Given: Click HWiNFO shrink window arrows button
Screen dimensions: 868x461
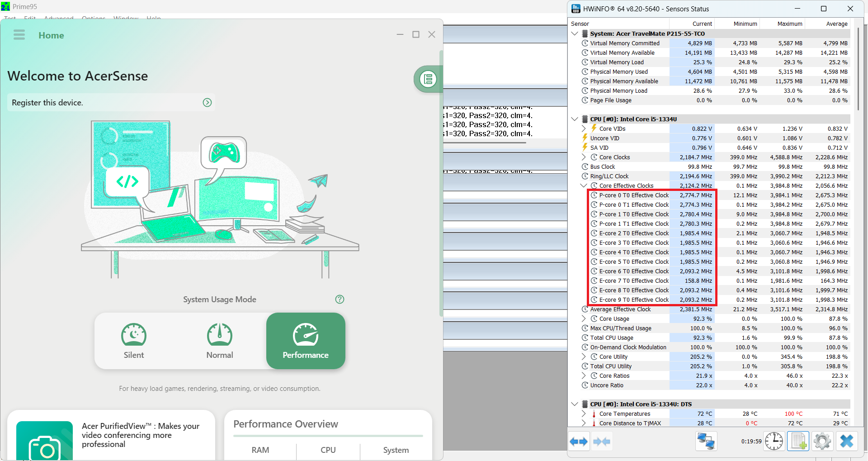Looking at the screenshot, I should 601,442.
